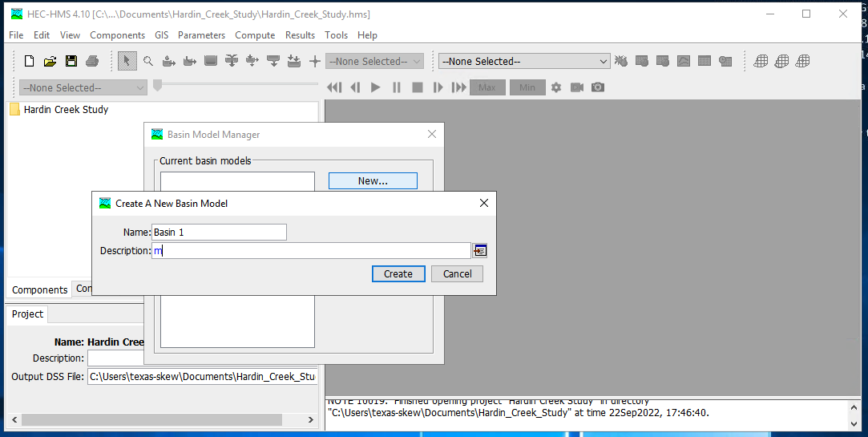The width and height of the screenshot is (868, 437).
Task: Click the Max button
Action: pyautogui.click(x=487, y=87)
